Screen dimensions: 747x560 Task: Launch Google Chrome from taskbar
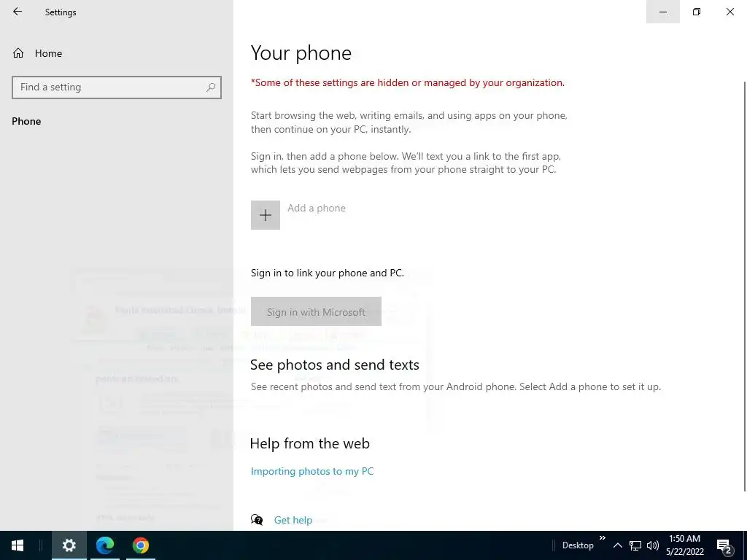click(x=141, y=545)
